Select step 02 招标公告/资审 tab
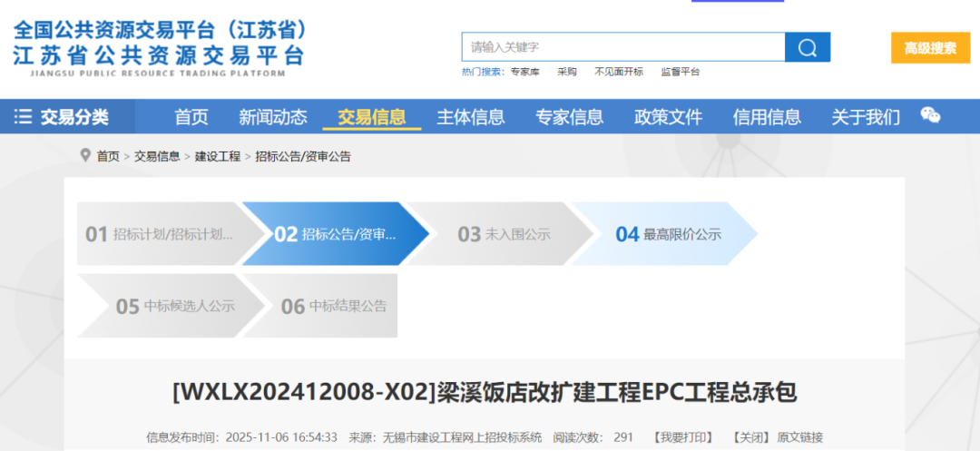 point(335,234)
